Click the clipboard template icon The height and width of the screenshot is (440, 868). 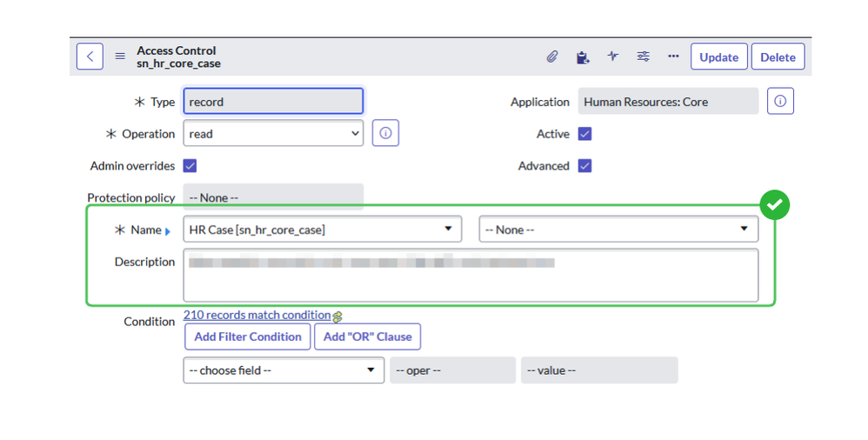(583, 57)
